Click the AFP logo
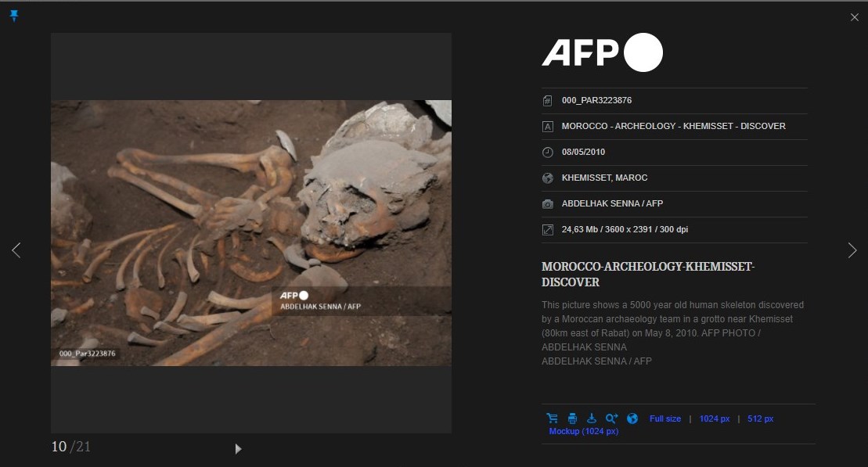Image resolution: width=868 pixels, height=467 pixels. coord(602,52)
